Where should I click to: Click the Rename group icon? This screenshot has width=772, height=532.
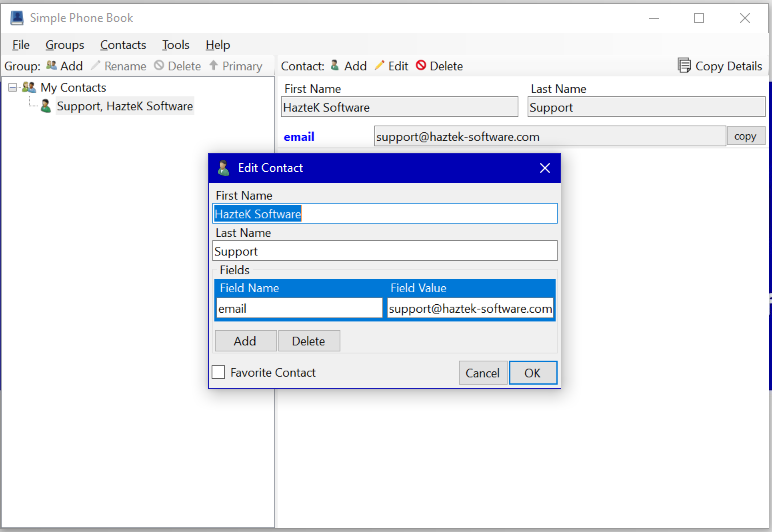96,66
